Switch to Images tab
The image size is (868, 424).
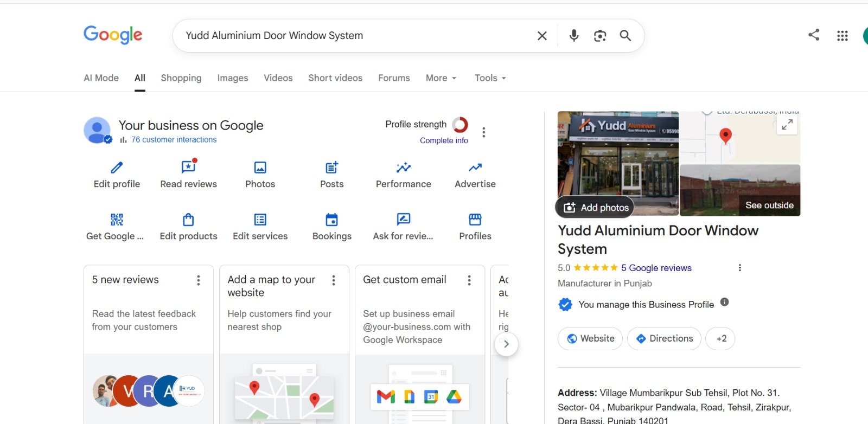tap(233, 78)
